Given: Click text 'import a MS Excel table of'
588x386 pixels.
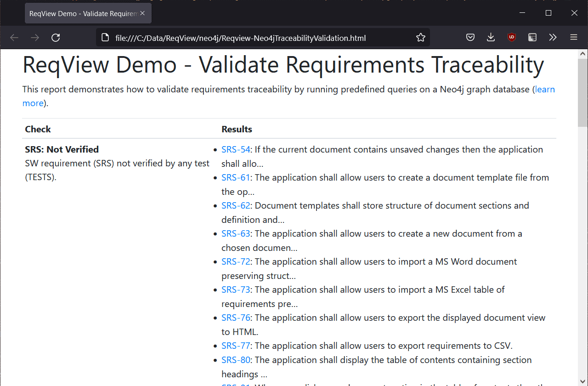Looking at the screenshot, I should (452, 289).
